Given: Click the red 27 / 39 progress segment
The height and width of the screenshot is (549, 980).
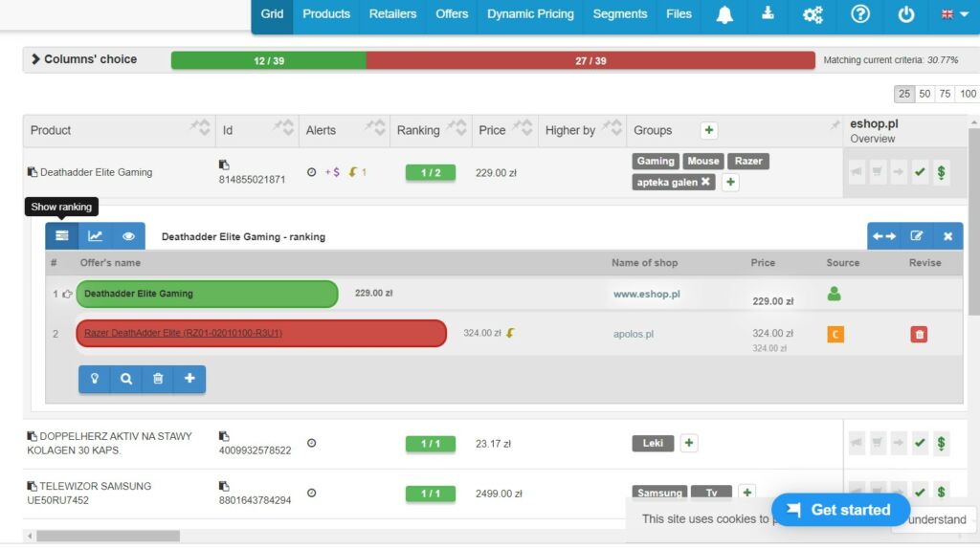Looking at the screenshot, I should [590, 60].
